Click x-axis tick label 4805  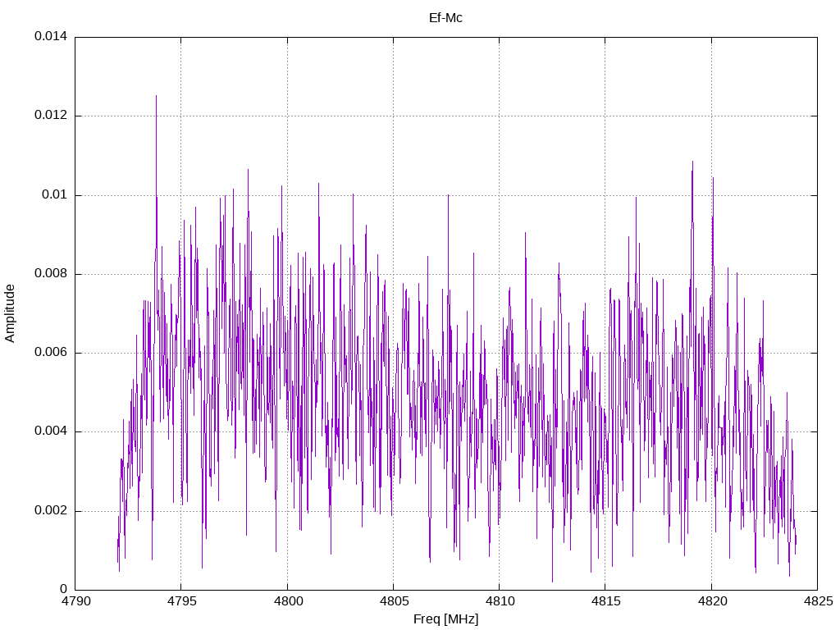point(394,601)
